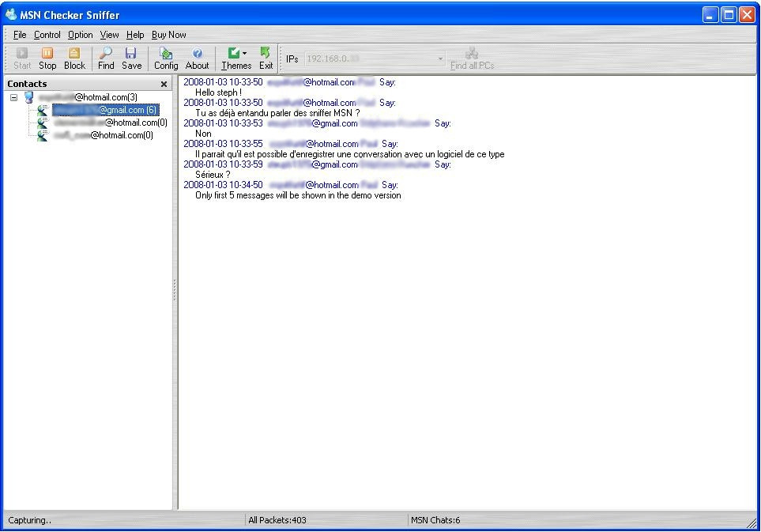Click the resize grip in status bar corner

752,523
